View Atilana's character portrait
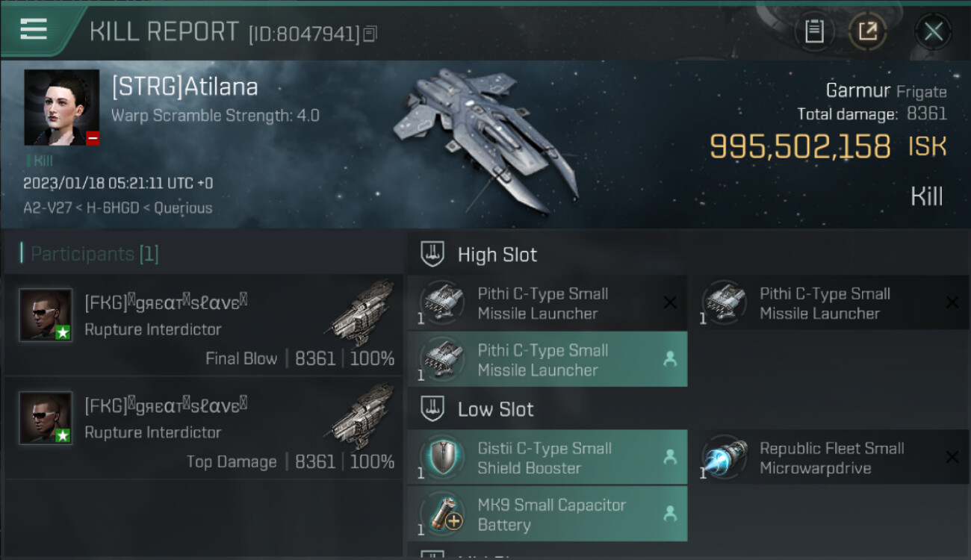971x560 pixels. [61, 108]
